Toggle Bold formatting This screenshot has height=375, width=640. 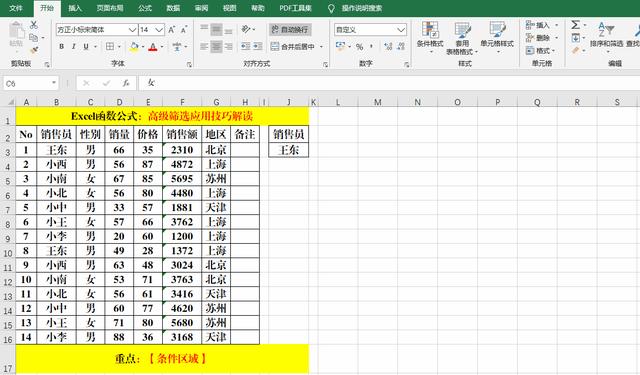(61, 47)
